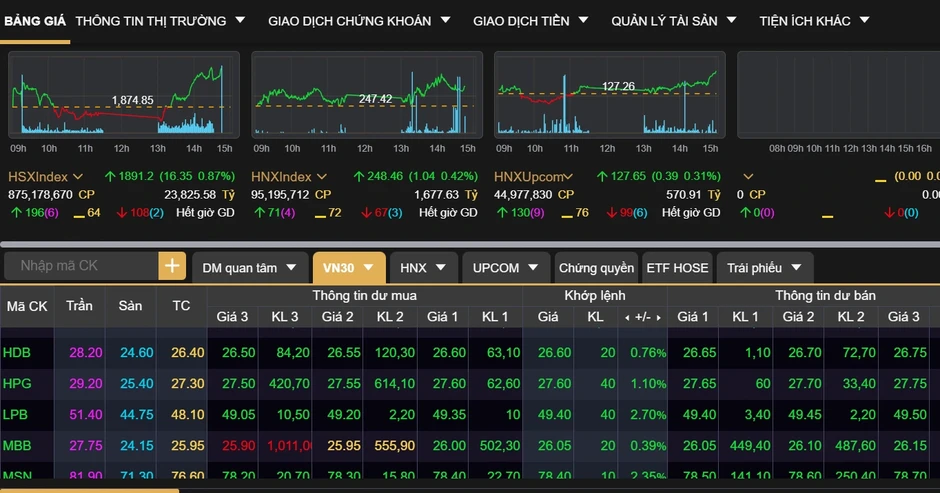Click the stock code input field
The width and height of the screenshot is (940, 493).
click(82, 266)
